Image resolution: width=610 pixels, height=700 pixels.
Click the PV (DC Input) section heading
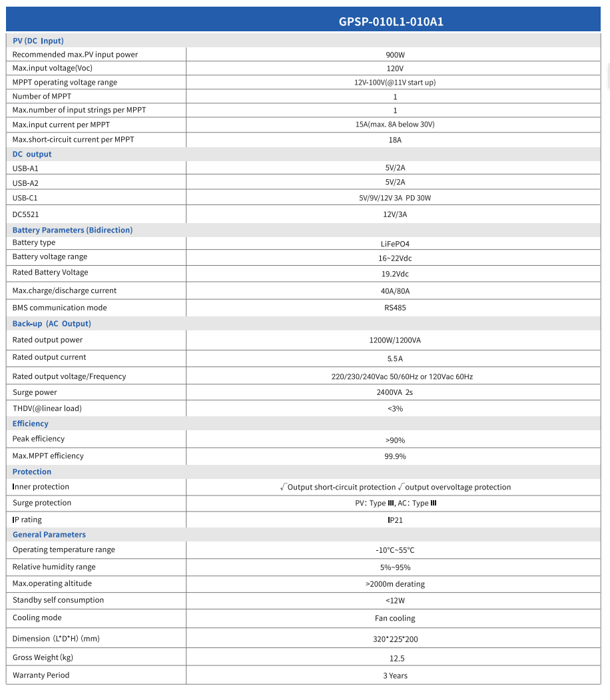click(x=38, y=41)
